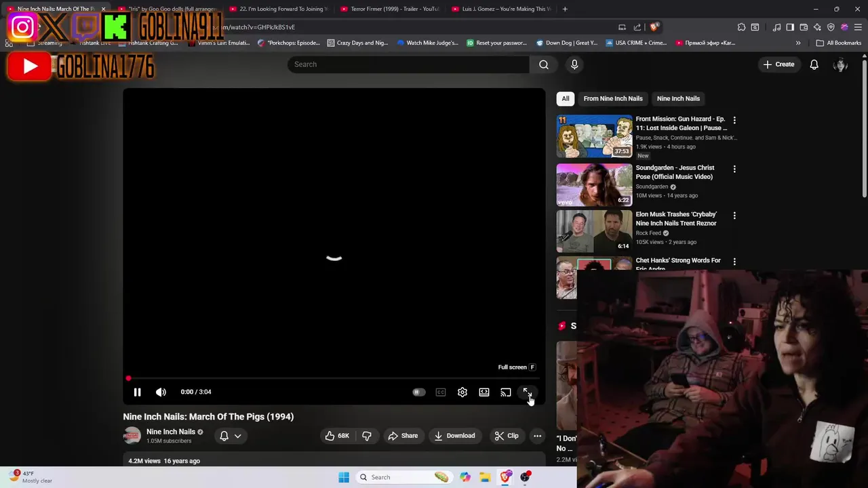Viewport: 868px width, 488px height.
Task: Click the Rock Feed channel name
Action: point(648,233)
